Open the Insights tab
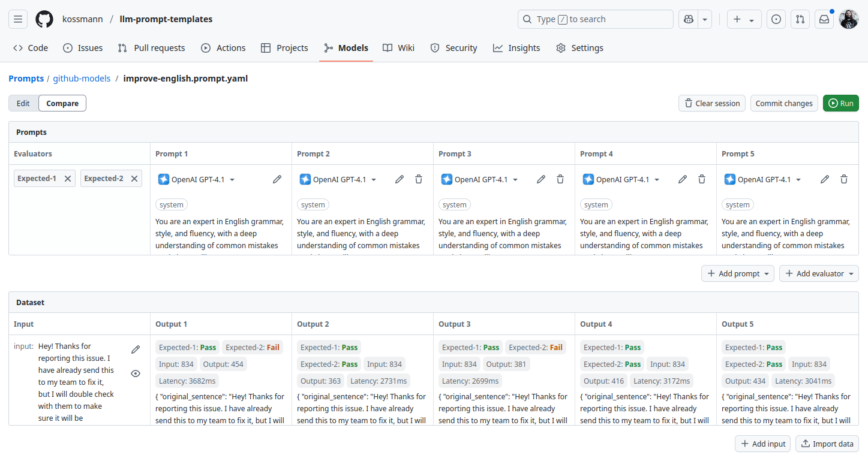The width and height of the screenshot is (868, 458). click(x=516, y=48)
